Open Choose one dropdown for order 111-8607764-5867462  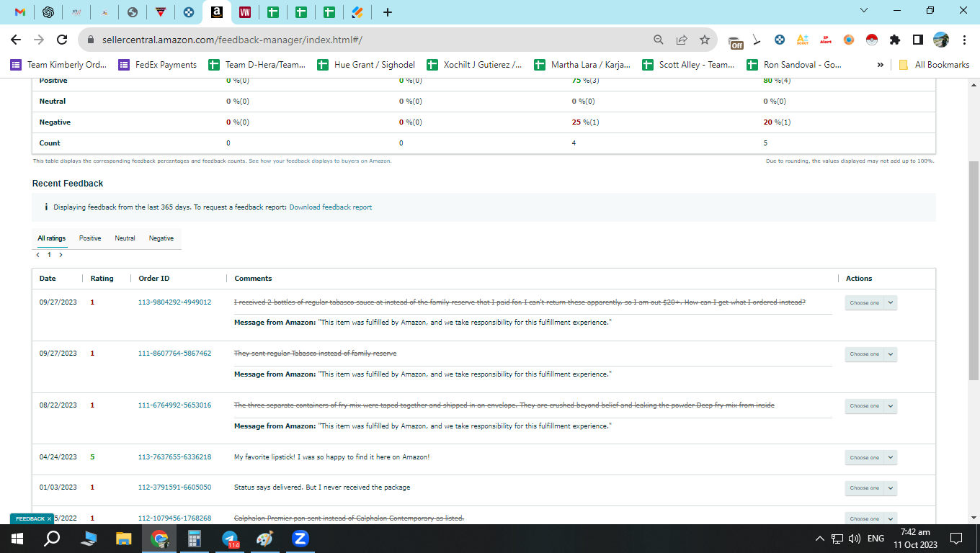coord(870,354)
